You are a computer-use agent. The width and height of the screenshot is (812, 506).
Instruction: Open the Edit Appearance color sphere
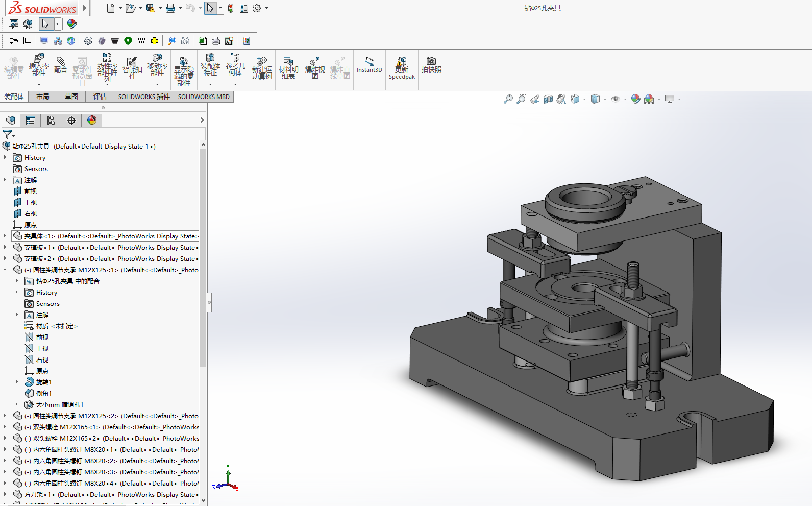(635, 99)
